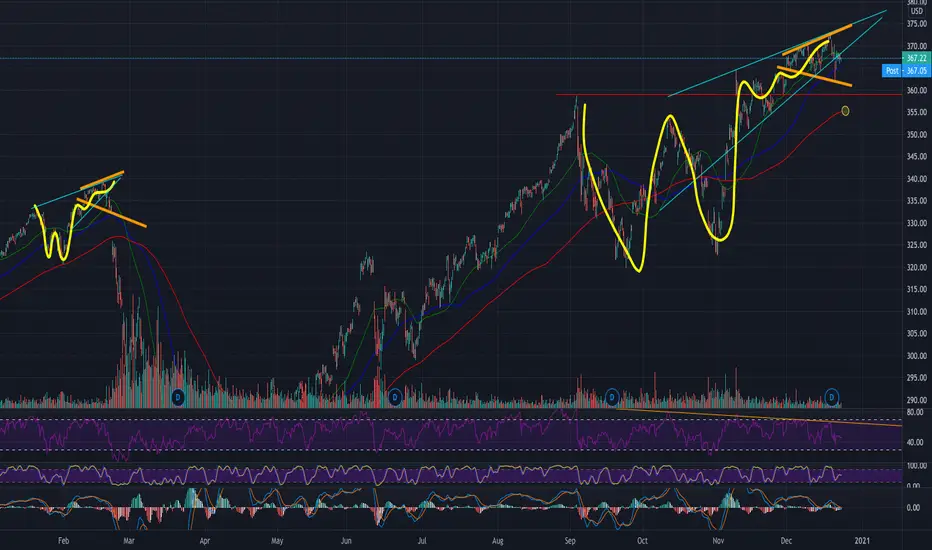Click the May label on the time axis
The width and height of the screenshot is (932, 550).
click(277, 540)
